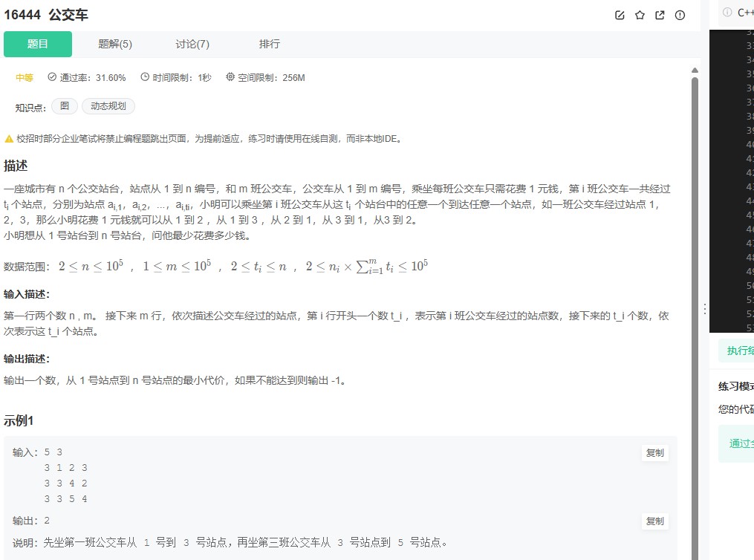Click the scroll-up arrow of description scrollbar

[x=695, y=70]
